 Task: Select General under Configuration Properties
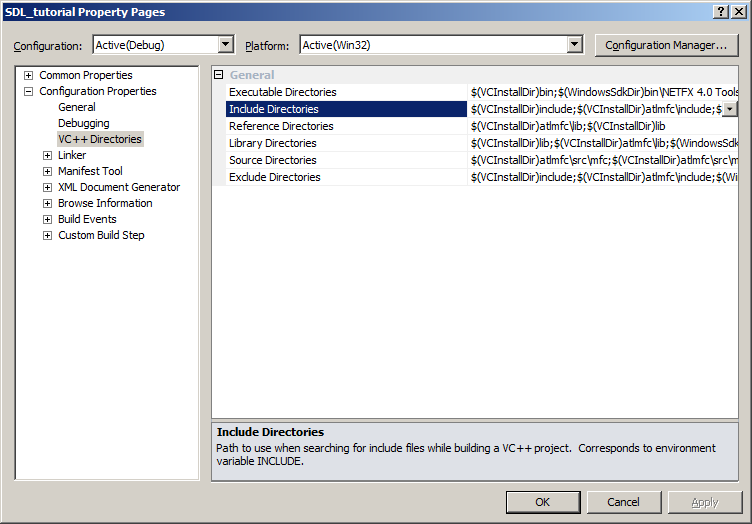coord(77,107)
